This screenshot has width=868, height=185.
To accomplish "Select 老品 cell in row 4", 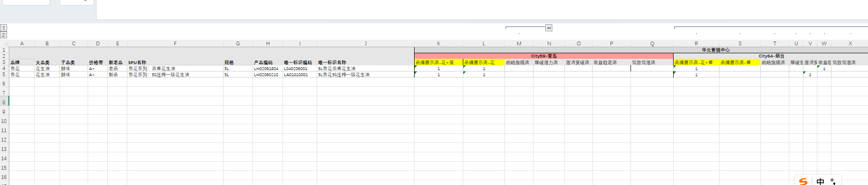I will point(117,68).
